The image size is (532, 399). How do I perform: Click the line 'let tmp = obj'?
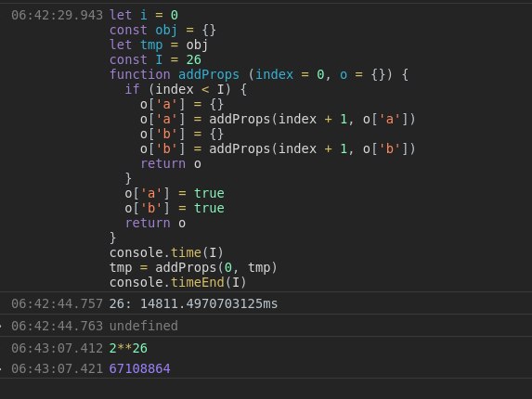click(x=159, y=45)
